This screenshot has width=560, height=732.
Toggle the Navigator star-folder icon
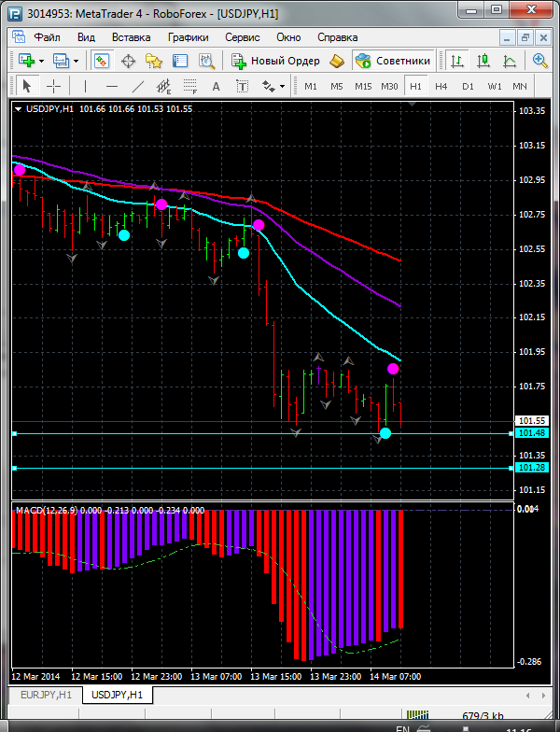(154, 62)
